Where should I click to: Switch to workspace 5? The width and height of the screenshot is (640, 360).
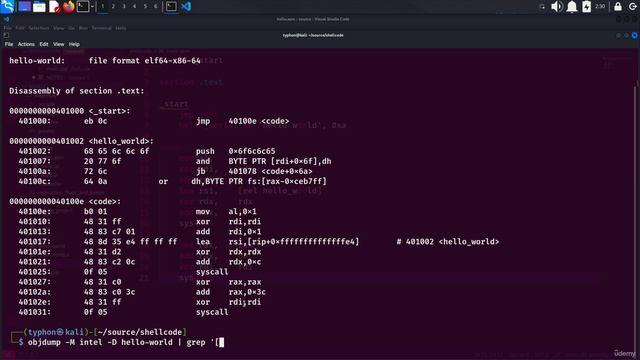[x=145, y=6]
